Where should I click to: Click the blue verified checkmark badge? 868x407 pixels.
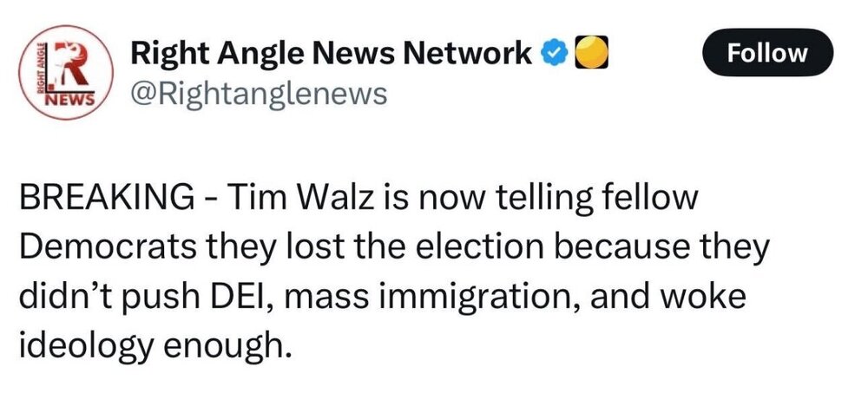552,54
